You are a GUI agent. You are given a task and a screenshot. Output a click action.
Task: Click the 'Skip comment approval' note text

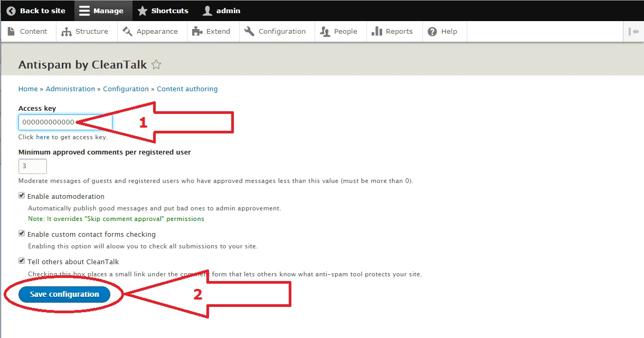coord(116,219)
